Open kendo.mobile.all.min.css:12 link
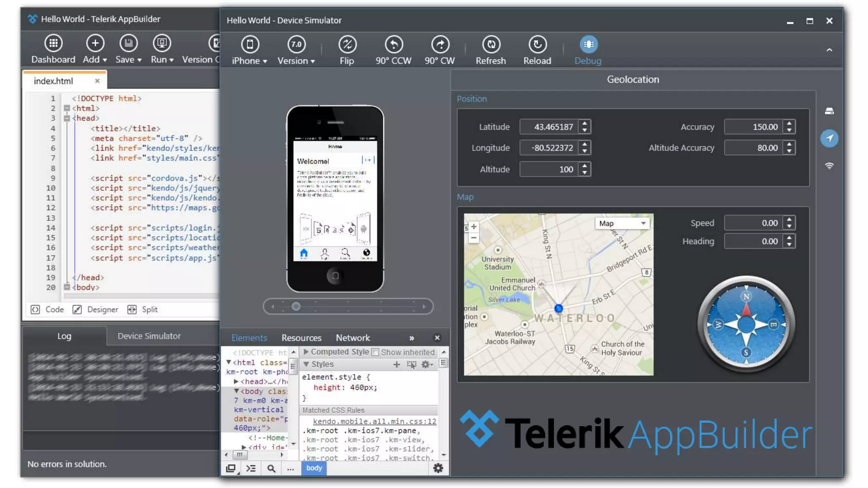 coord(374,421)
